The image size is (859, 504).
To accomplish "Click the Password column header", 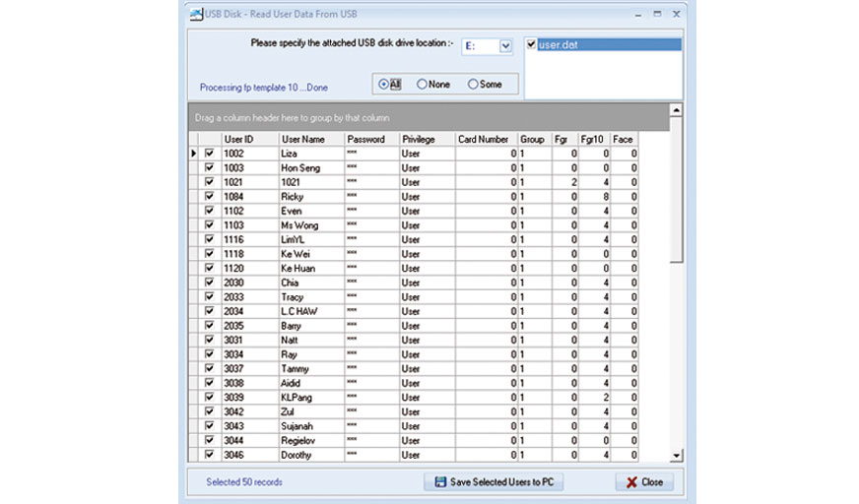I will coord(372,139).
